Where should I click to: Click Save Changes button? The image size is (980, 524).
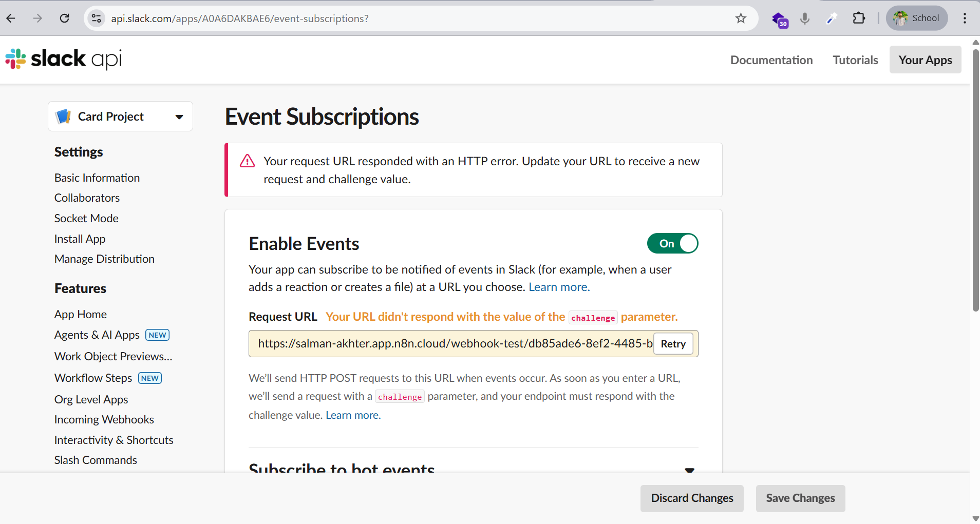coord(800,498)
